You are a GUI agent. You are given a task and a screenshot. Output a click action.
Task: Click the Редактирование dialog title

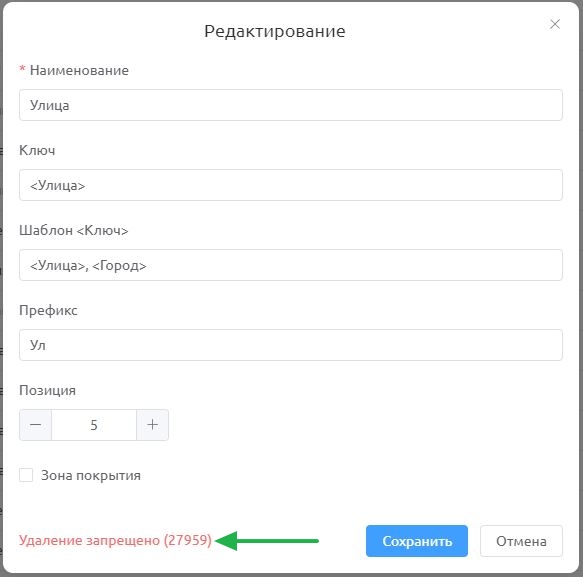[x=275, y=31]
